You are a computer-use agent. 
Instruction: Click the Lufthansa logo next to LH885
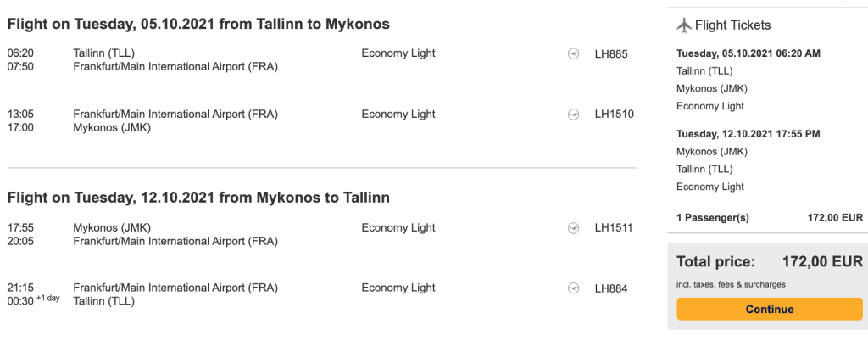tap(573, 53)
